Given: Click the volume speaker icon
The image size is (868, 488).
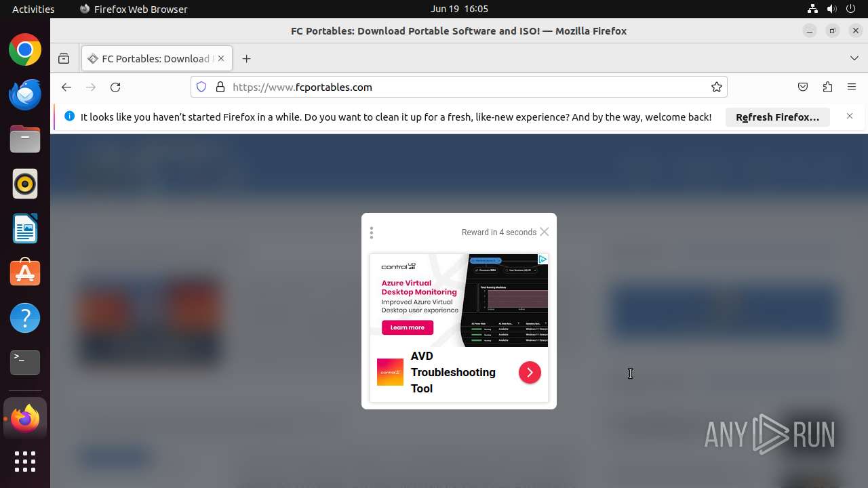Looking at the screenshot, I should tap(831, 9).
